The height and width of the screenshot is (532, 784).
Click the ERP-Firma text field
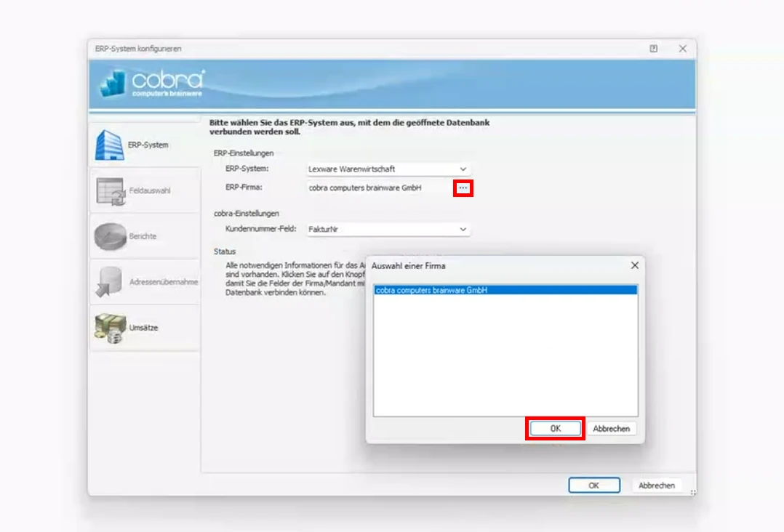click(x=380, y=188)
